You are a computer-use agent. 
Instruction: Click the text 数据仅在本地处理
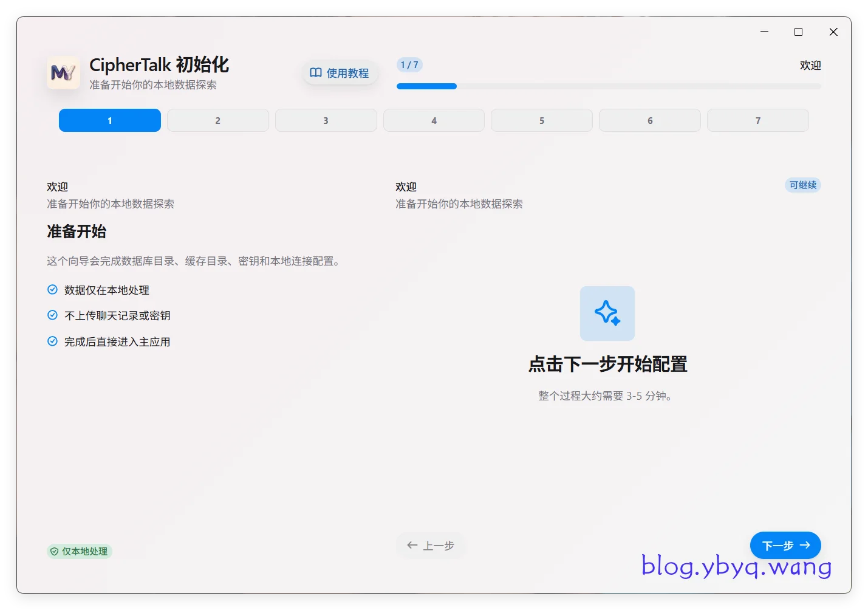click(107, 290)
